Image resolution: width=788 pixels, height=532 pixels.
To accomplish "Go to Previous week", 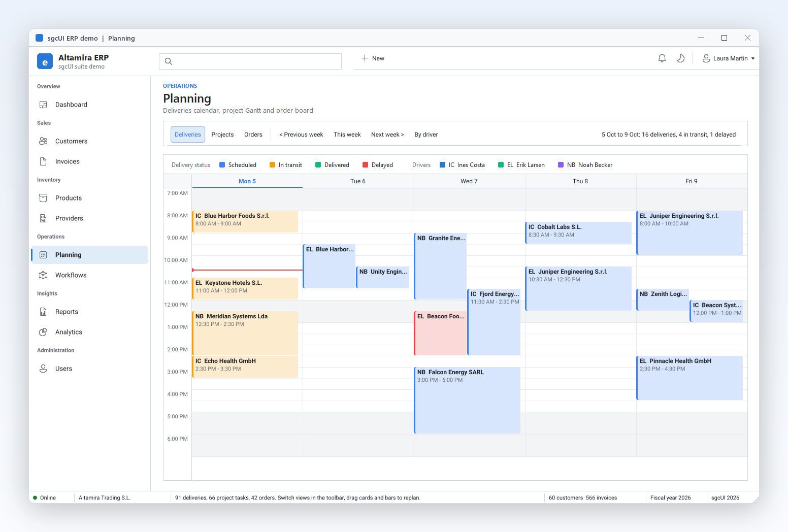I will coord(301,135).
